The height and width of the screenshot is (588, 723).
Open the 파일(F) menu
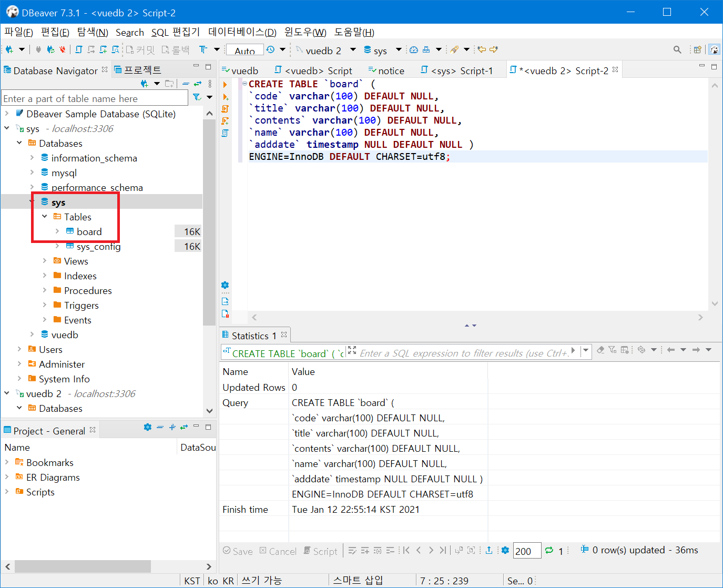tap(18, 32)
